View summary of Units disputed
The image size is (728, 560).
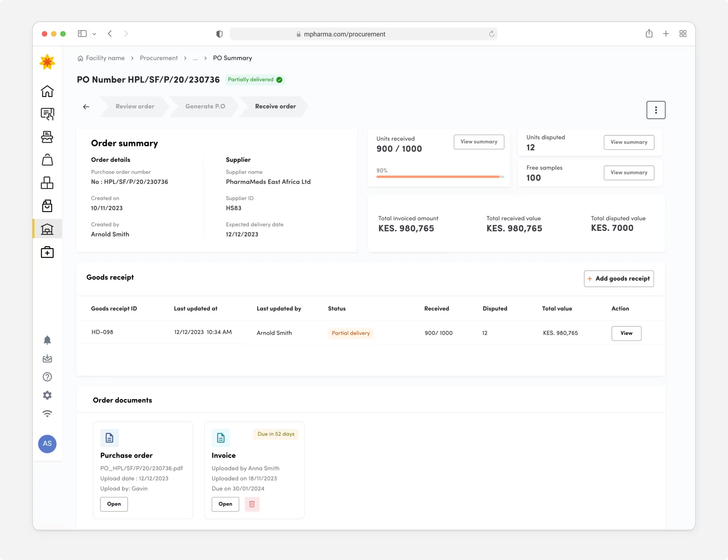[629, 142]
